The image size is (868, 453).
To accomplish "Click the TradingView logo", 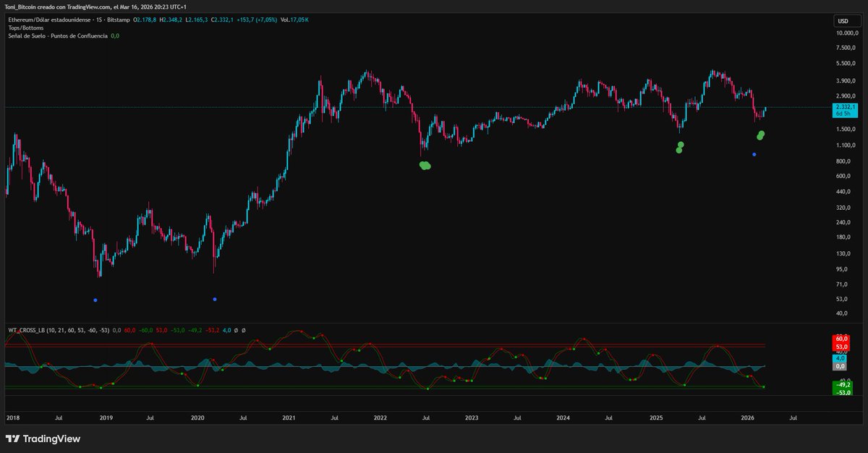I will coord(43,439).
